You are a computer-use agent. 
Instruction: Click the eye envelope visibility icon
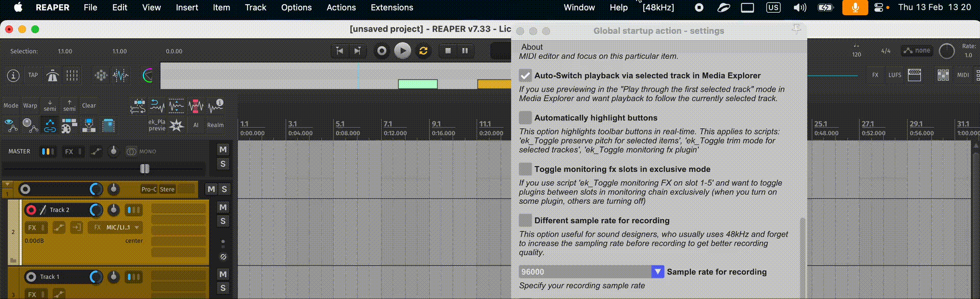11,125
